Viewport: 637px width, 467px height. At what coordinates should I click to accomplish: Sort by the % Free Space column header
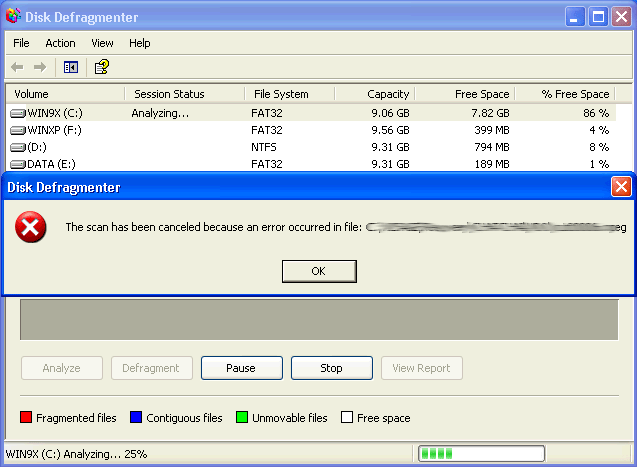click(x=565, y=94)
